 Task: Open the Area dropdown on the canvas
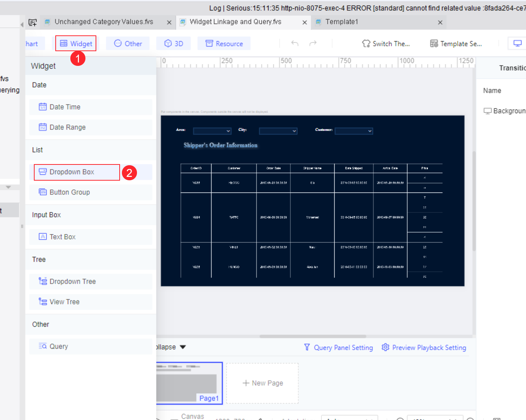point(212,131)
